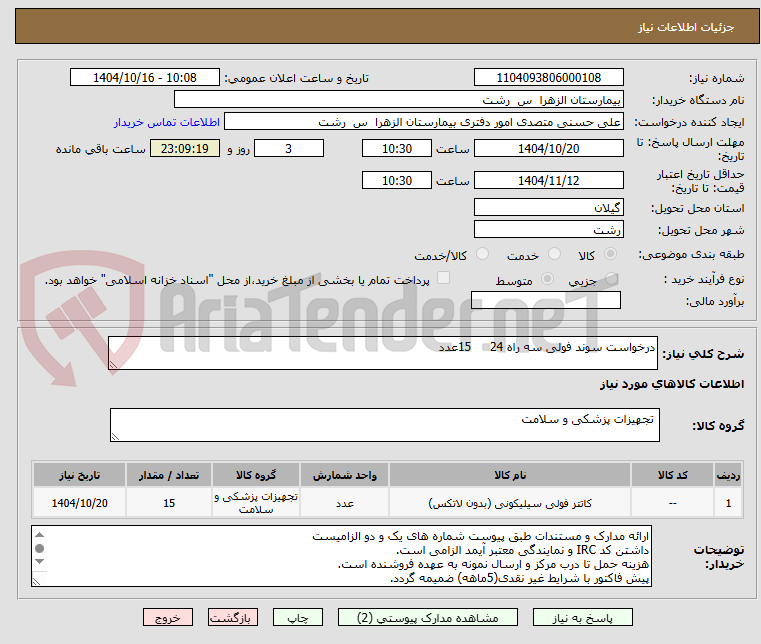Select the 'کالا' radio button

610,254
